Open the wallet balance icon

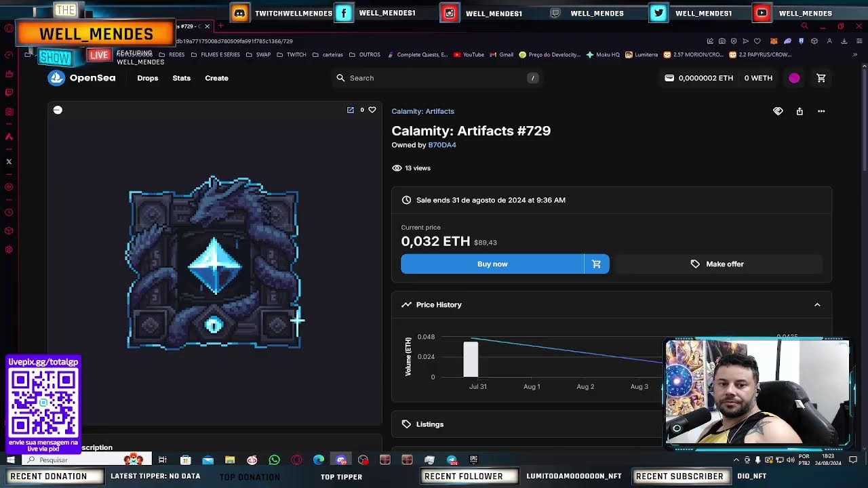[x=669, y=78]
